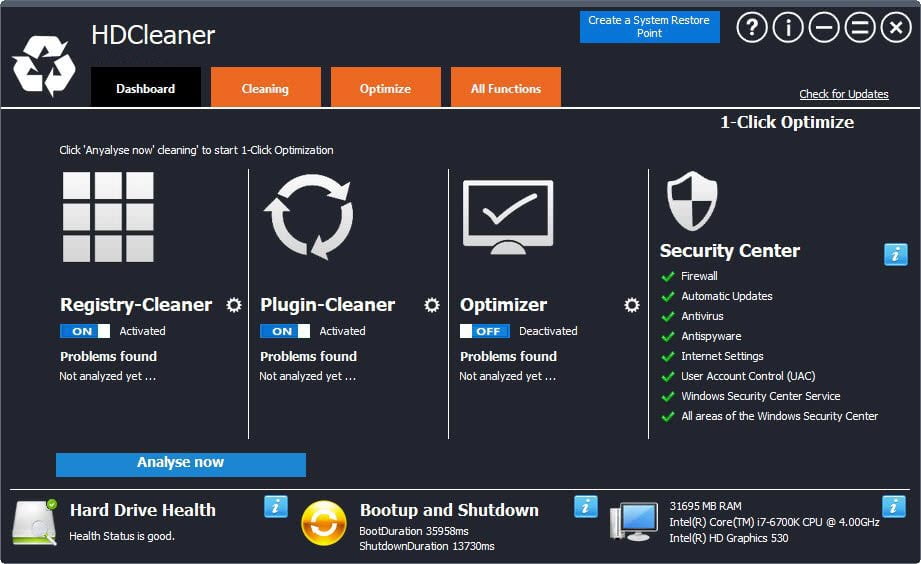Click the 'BootDuration 35958ms' text
Viewport: 921px width, 564px height.
(414, 531)
